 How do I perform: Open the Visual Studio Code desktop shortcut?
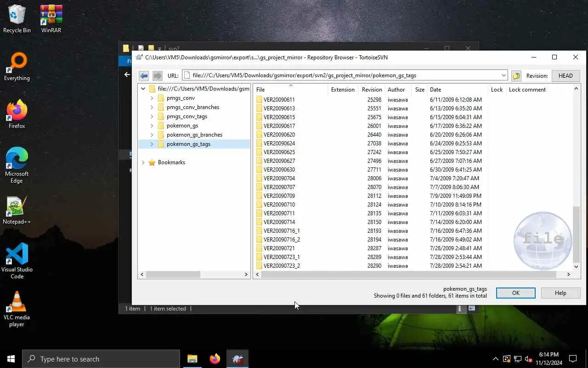coord(17,261)
